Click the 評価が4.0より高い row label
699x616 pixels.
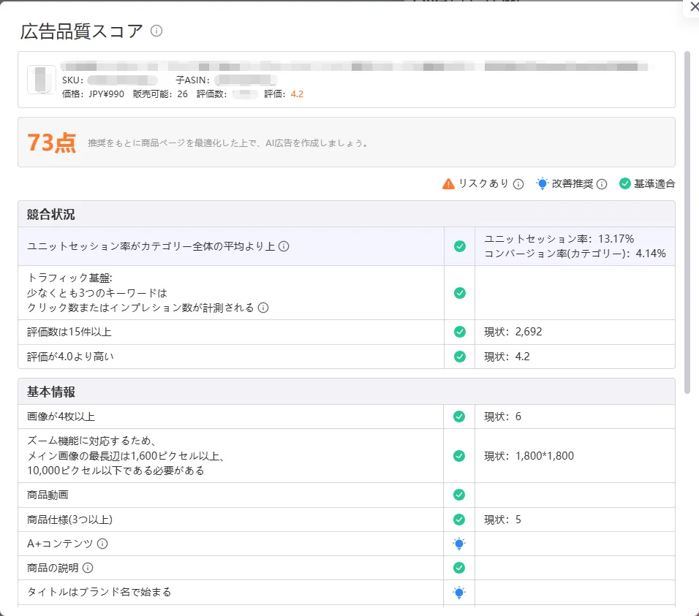(x=70, y=357)
